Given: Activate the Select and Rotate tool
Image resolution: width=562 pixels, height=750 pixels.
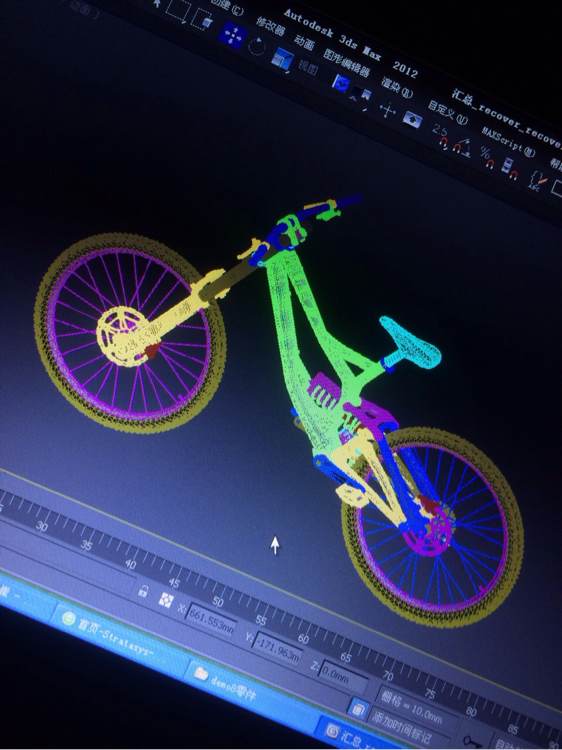Looking at the screenshot, I should pos(257,47).
